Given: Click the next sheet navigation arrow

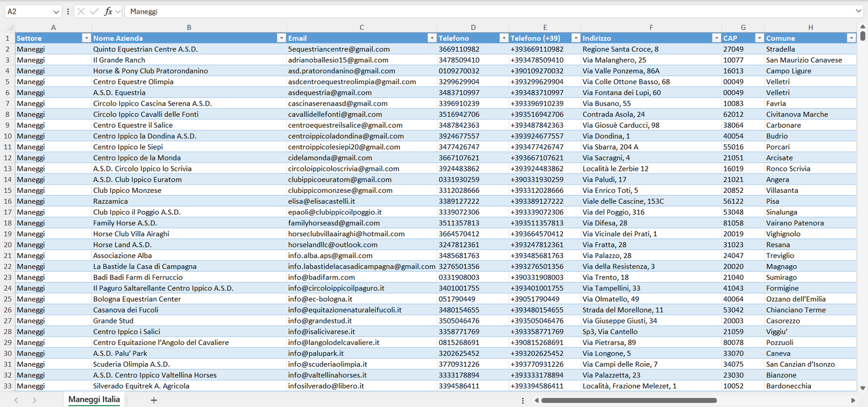Looking at the screenshot, I should click(x=34, y=400).
